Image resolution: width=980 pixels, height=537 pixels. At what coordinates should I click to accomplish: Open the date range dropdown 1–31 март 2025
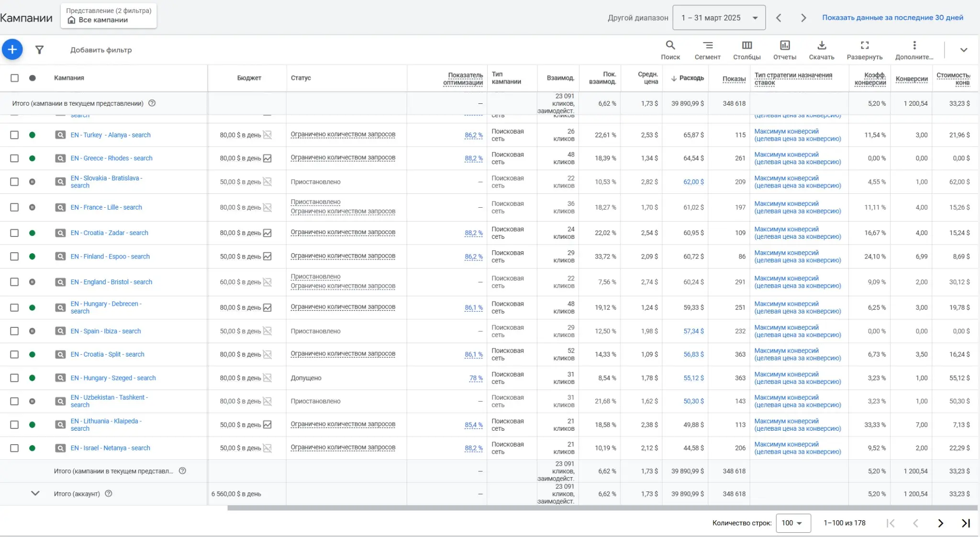point(719,18)
